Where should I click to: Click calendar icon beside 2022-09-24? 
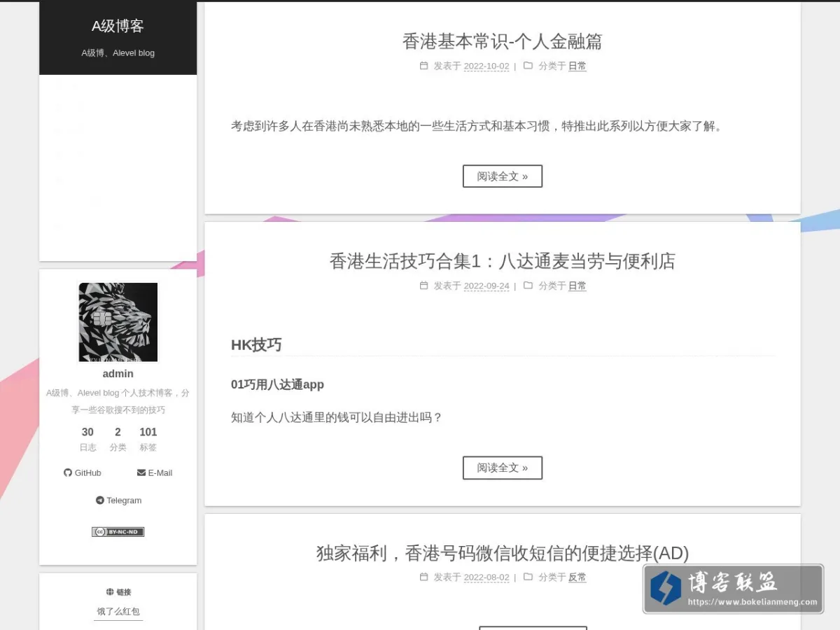click(423, 286)
